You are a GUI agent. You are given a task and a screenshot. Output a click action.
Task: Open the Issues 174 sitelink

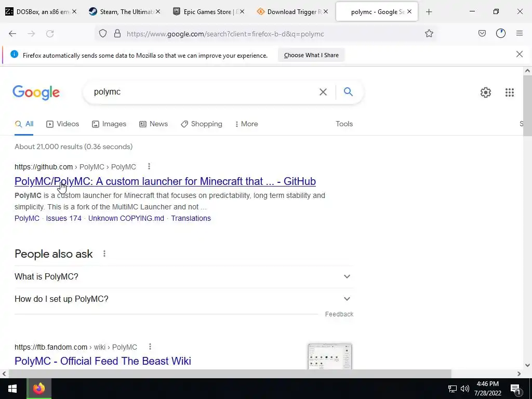point(64,218)
